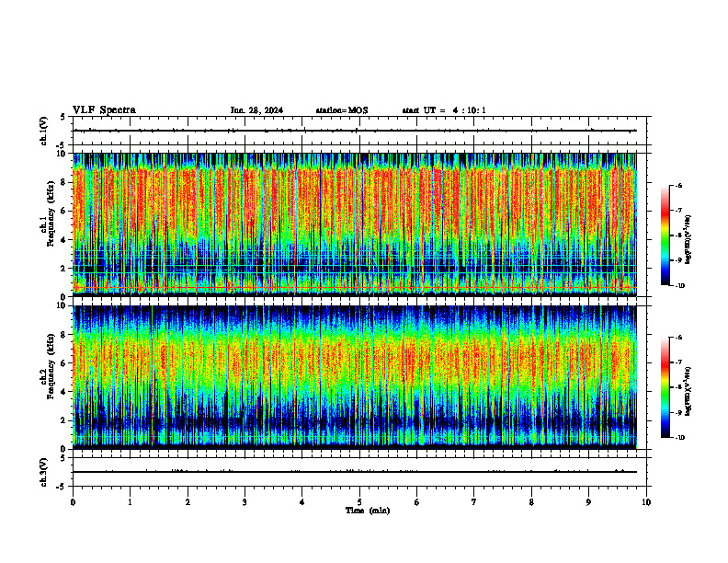Viewport: 728px width, 563px height.
Task: Click inside the ch.1 spectrogram panel
Action: (355, 224)
